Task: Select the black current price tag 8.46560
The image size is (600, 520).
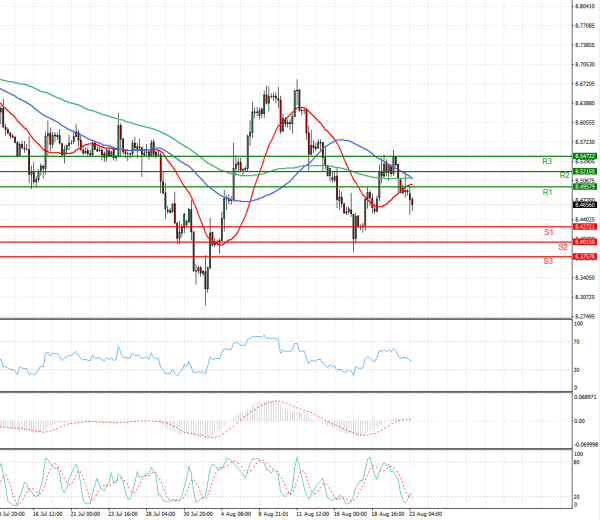Action: (585, 205)
